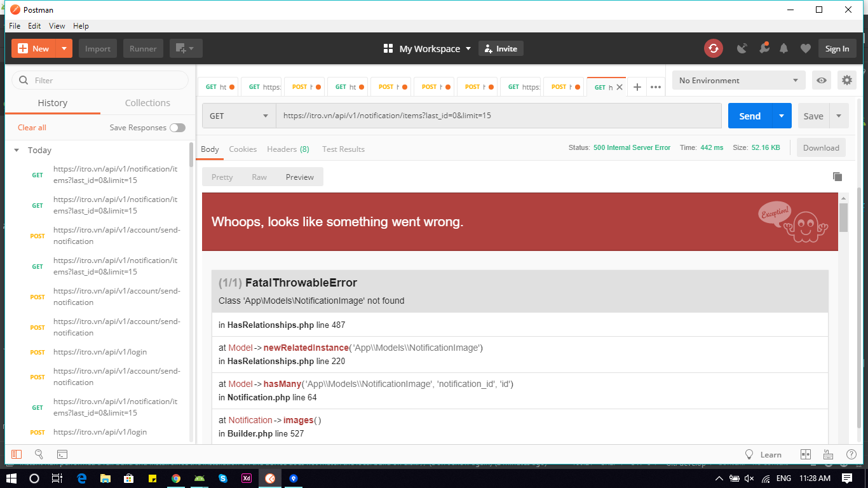
Task: Click the blue Send button
Action: pyautogui.click(x=750, y=116)
